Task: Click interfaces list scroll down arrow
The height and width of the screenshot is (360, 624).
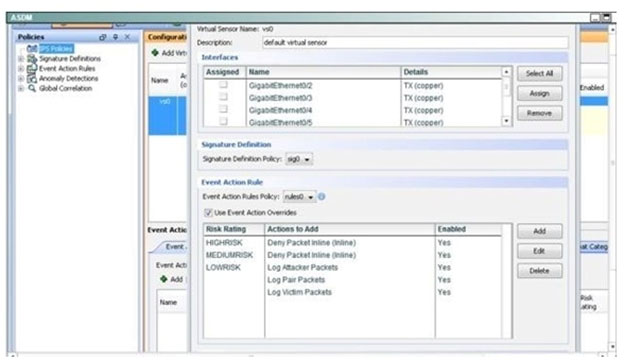Action: [506, 121]
